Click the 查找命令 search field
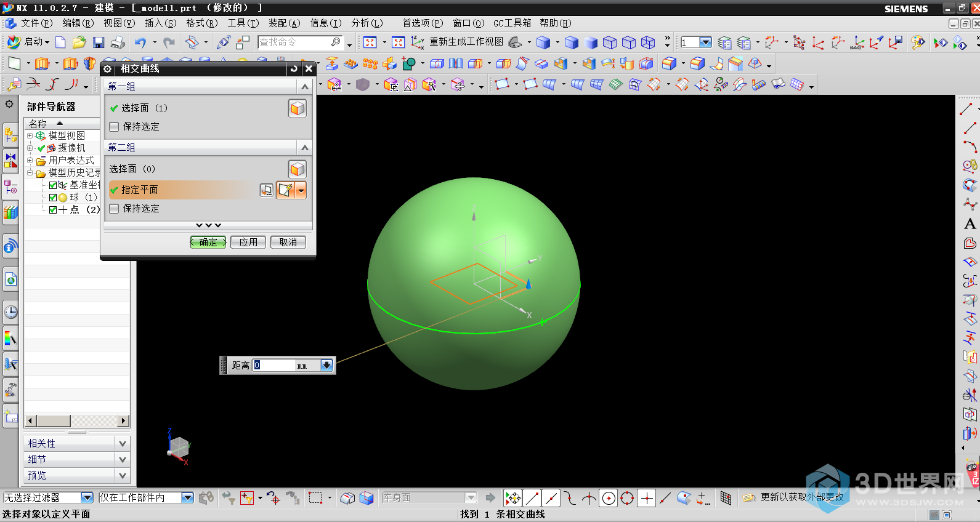Screen dimensions: 980x522 pyautogui.click(x=300, y=42)
